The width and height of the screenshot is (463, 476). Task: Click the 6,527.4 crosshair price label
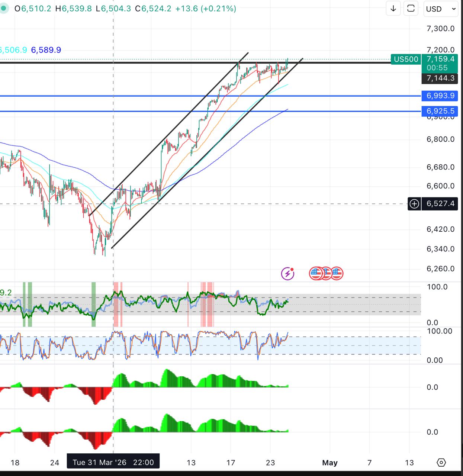pos(440,204)
